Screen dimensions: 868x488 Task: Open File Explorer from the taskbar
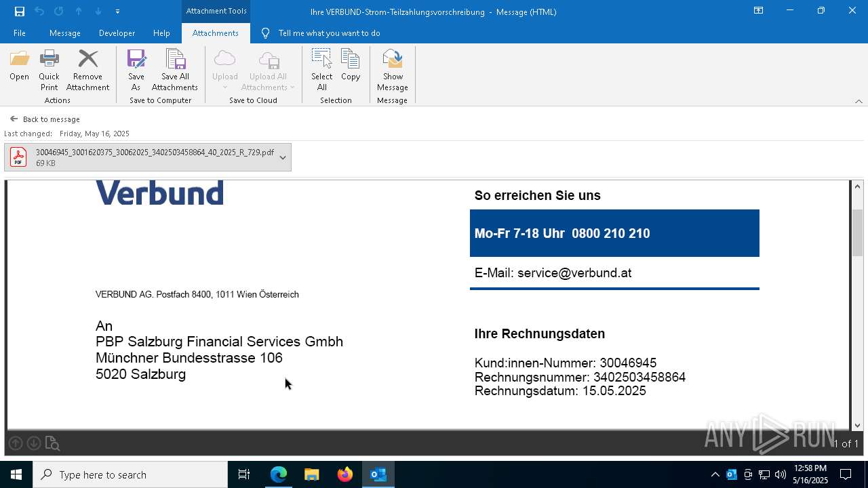tap(311, 474)
